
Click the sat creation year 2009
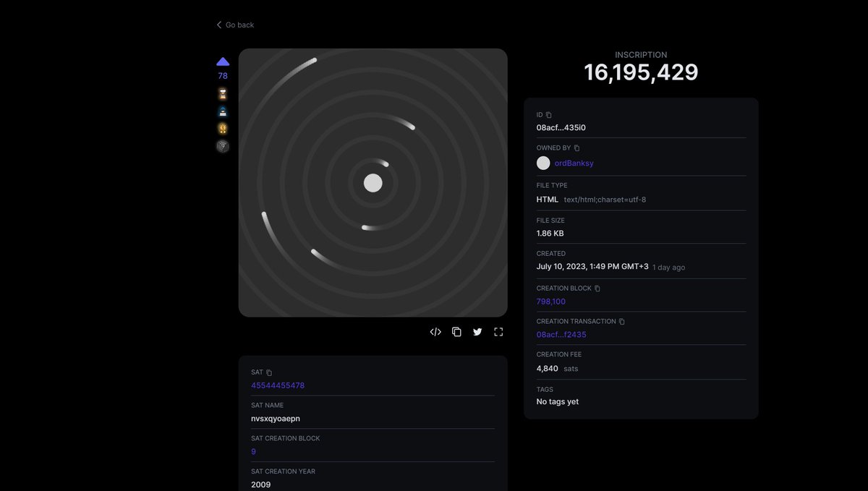point(261,484)
